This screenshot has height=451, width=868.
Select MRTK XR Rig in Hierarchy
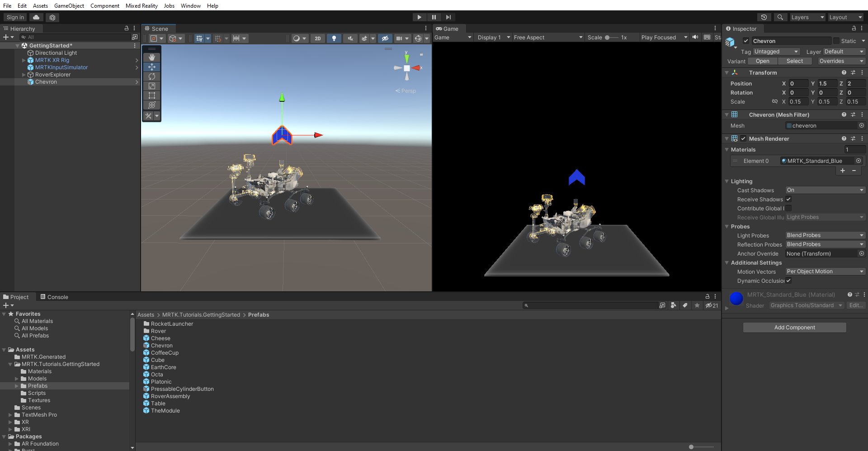point(52,60)
